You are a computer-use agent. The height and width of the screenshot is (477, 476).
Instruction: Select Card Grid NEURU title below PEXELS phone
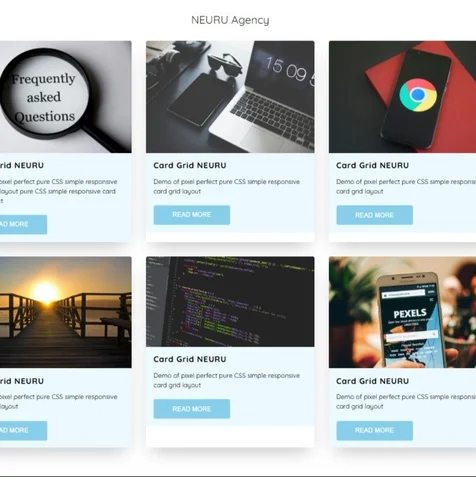point(372,381)
